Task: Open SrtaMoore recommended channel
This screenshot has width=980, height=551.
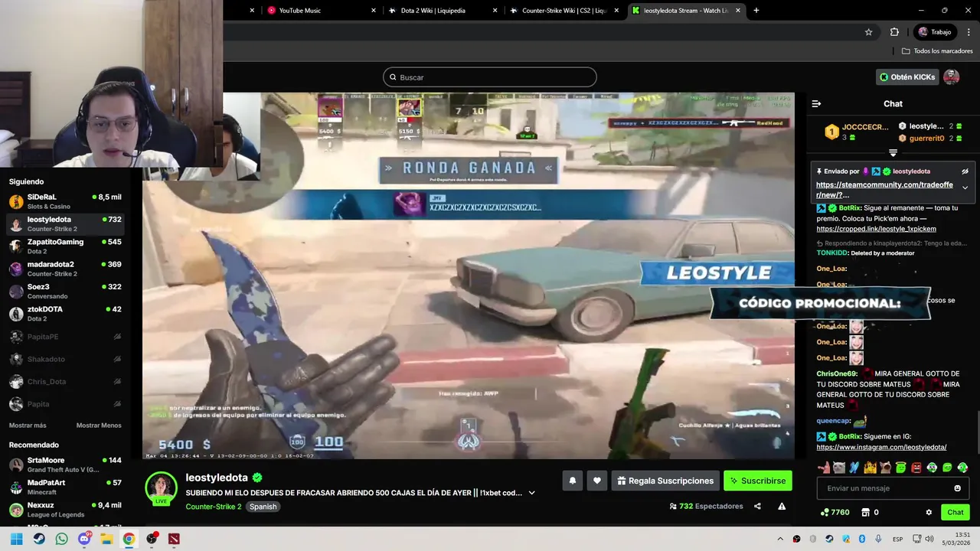Action: pos(65,465)
